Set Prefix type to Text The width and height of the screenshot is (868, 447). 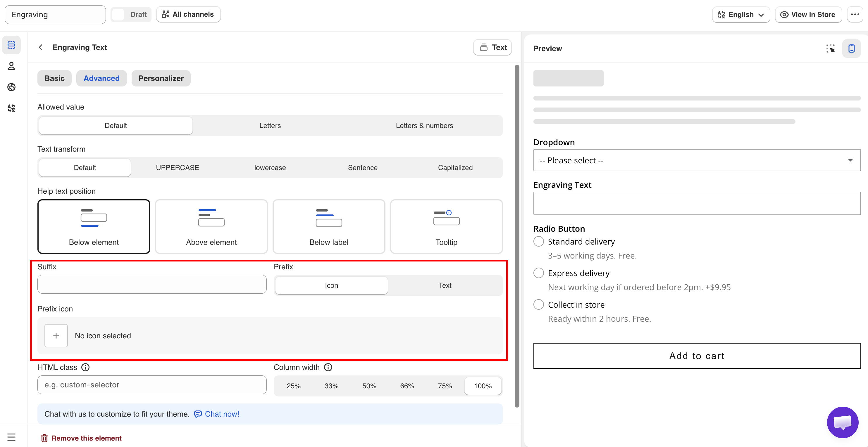pyautogui.click(x=445, y=285)
